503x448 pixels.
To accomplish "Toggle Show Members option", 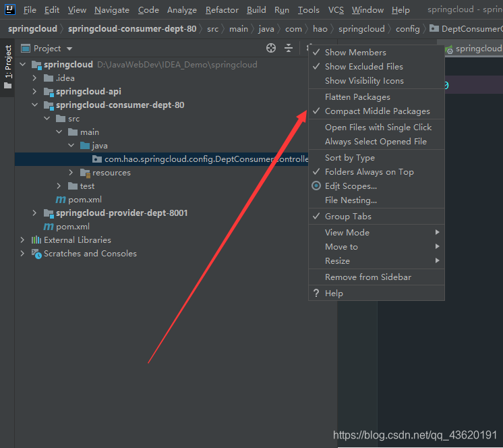I will pyautogui.click(x=376, y=53).
